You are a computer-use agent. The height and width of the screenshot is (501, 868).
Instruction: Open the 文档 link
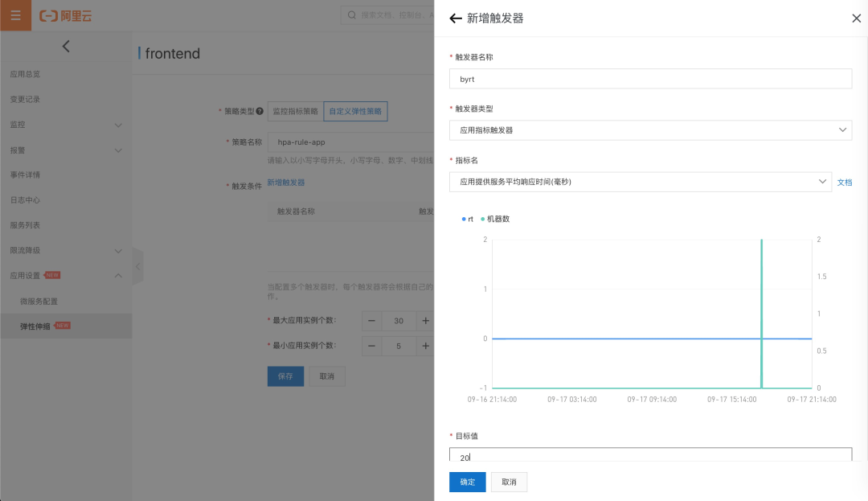click(844, 182)
